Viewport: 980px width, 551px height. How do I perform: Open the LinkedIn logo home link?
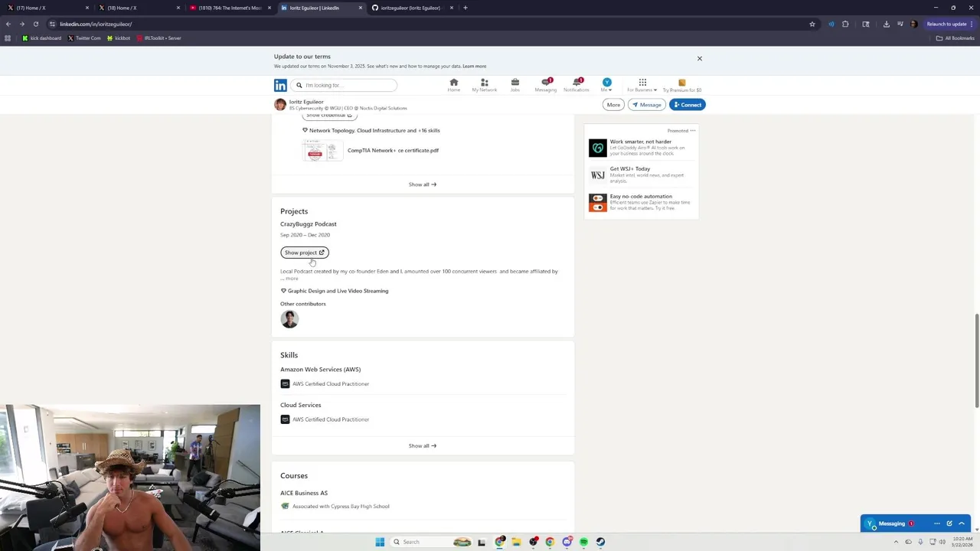point(280,86)
